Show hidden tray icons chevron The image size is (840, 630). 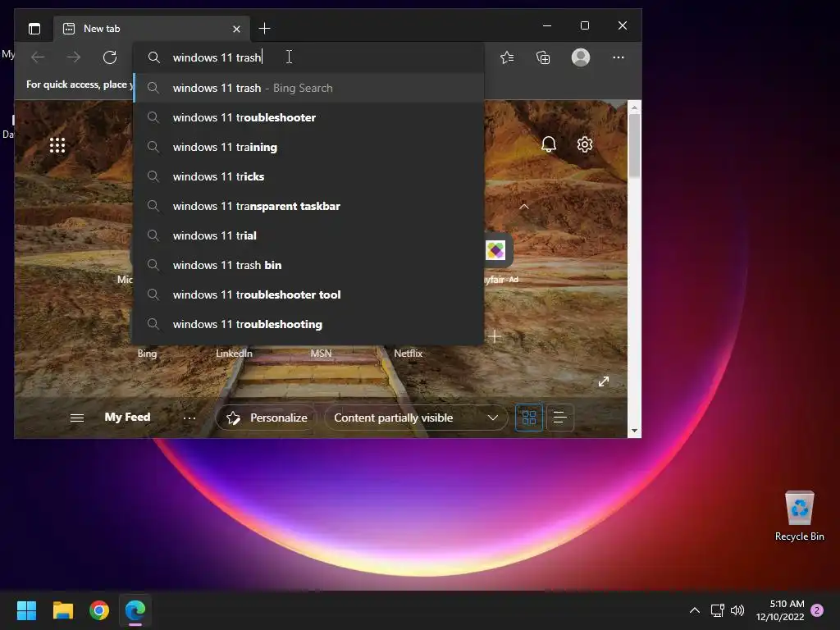694,610
